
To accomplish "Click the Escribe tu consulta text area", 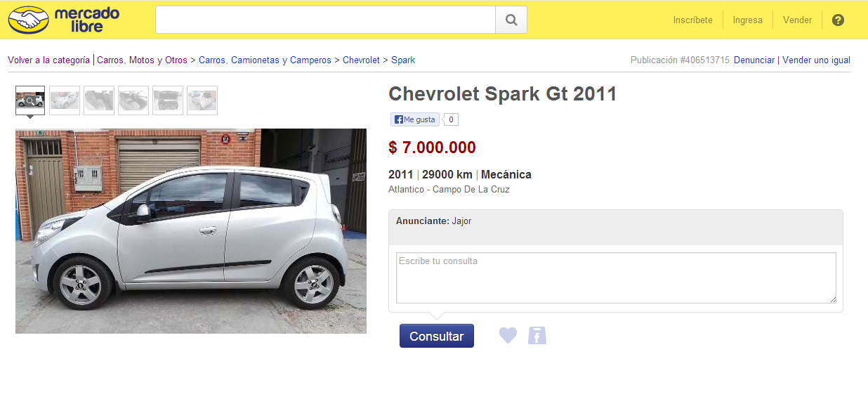I will click(616, 278).
